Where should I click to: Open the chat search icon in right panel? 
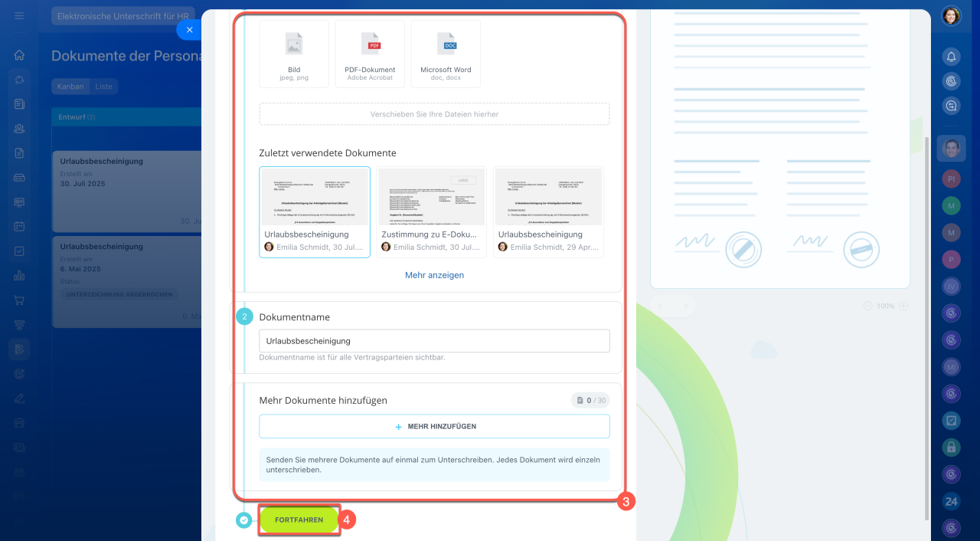[x=951, y=107]
